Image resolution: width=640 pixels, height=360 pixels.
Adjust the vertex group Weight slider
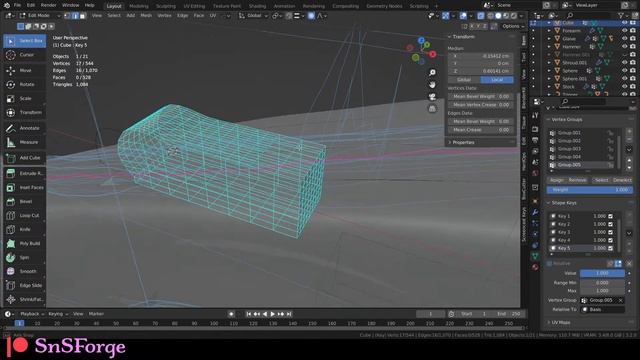coord(590,190)
